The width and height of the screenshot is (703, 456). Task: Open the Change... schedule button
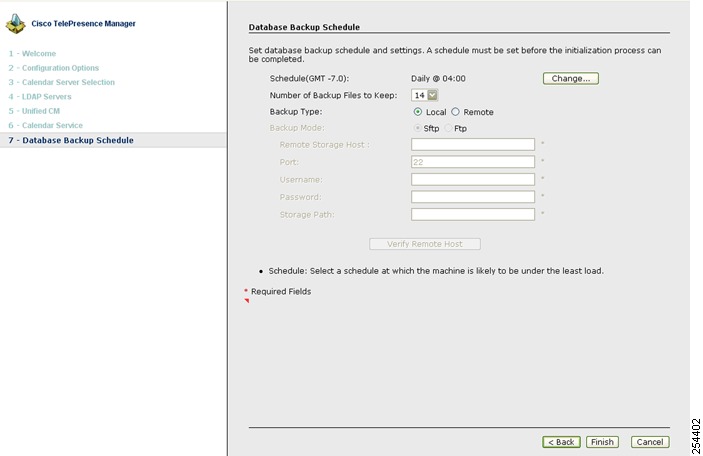click(570, 78)
